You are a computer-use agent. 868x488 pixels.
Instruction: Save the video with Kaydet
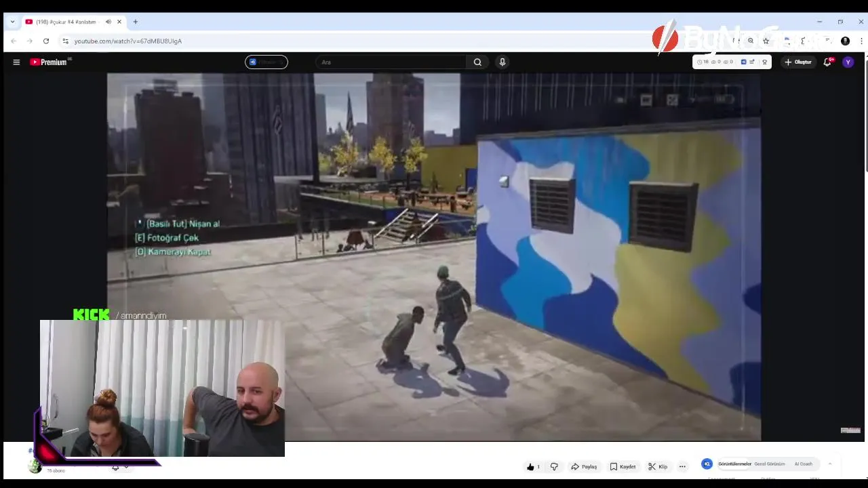coord(623,466)
